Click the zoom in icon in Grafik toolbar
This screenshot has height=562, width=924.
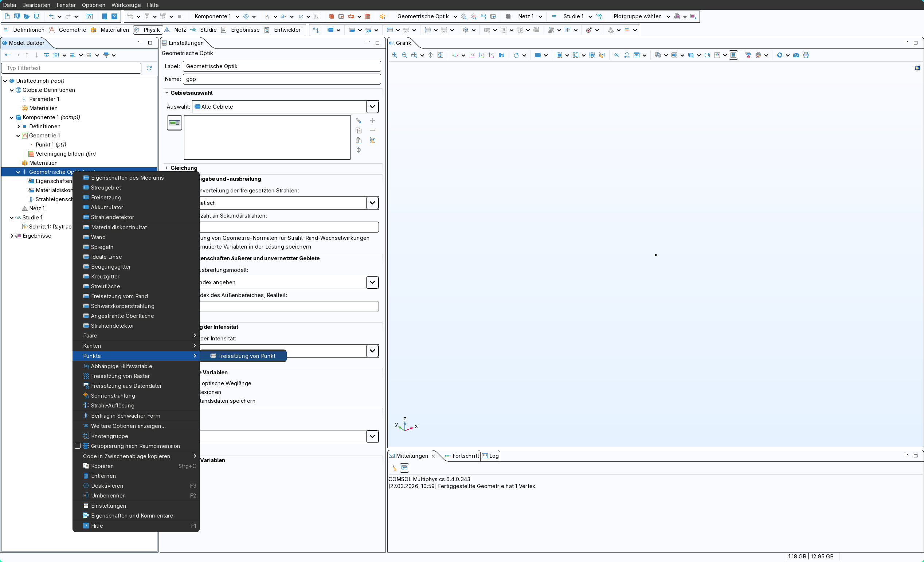[395, 55]
